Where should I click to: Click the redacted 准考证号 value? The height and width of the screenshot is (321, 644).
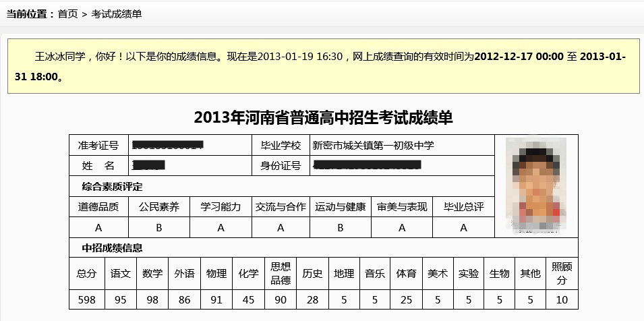(168, 146)
